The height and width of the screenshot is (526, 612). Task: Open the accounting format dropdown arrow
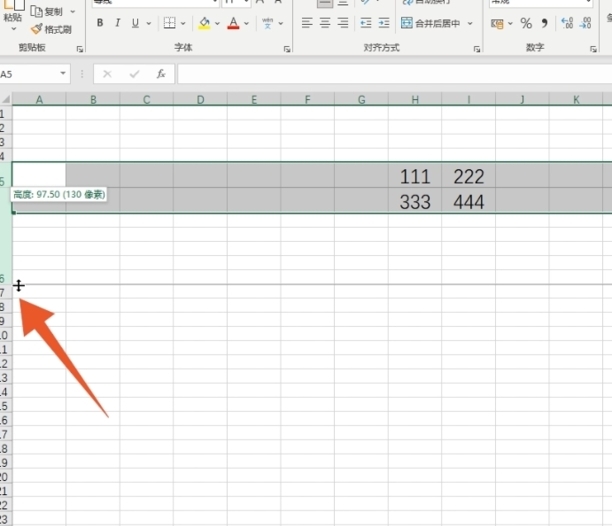(511, 23)
